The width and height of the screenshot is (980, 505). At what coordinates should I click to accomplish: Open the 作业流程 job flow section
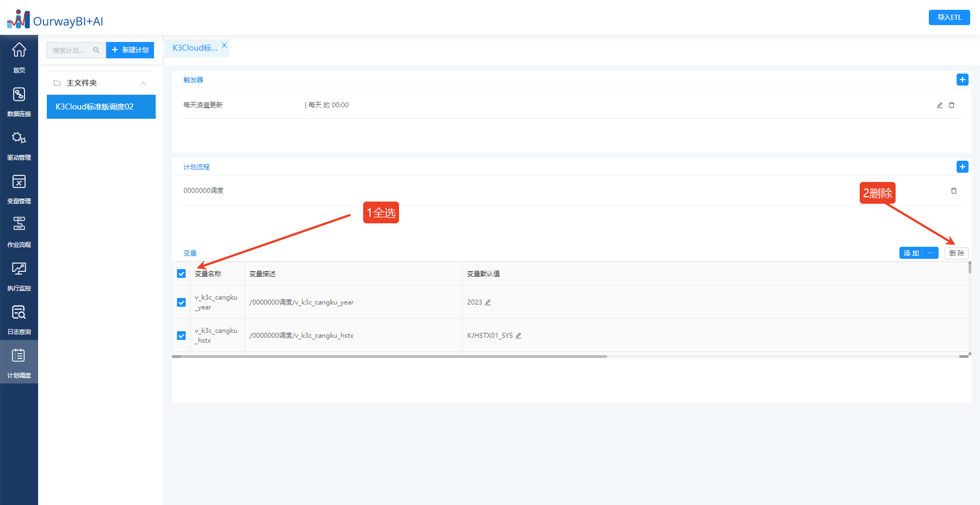tap(19, 232)
